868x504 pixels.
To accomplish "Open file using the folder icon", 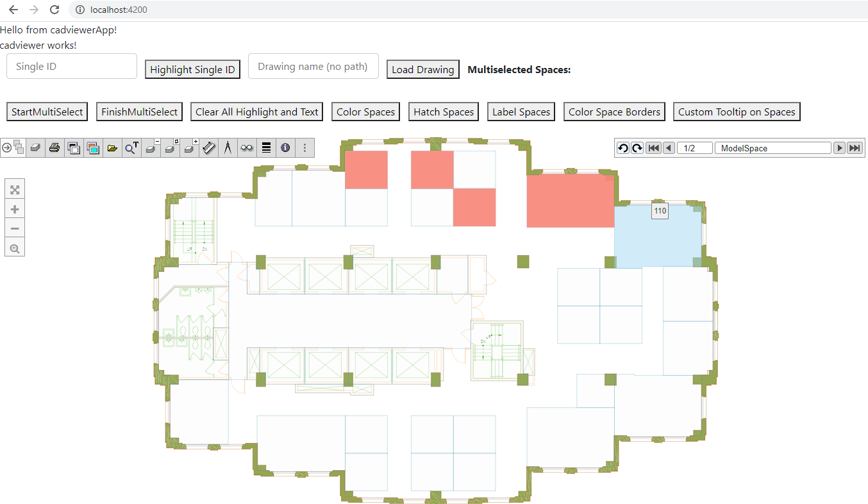I will click(x=112, y=148).
